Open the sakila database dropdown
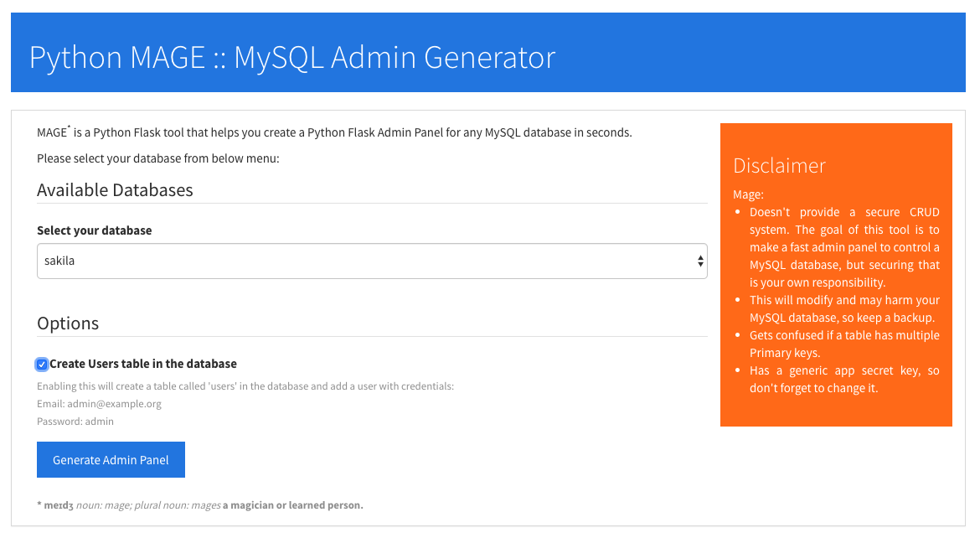The image size is (980, 538). [x=372, y=261]
